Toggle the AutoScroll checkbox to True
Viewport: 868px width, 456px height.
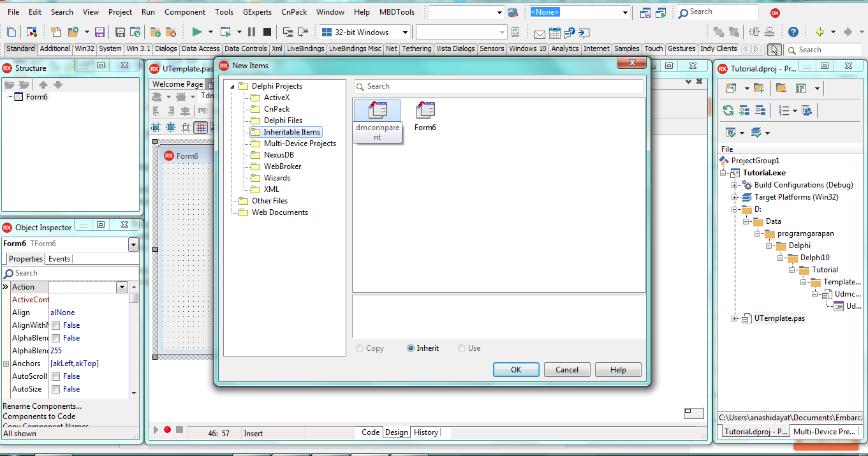54,376
